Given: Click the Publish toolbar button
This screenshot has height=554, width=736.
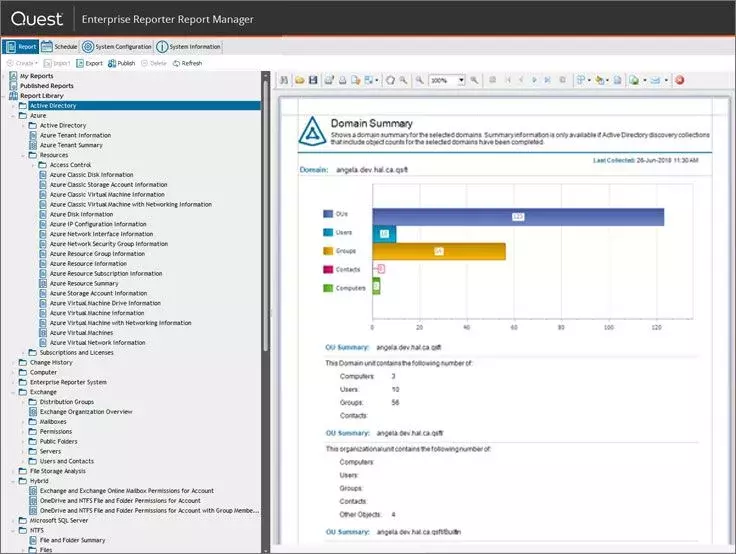Looking at the screenshot, I should coord(122,63).
